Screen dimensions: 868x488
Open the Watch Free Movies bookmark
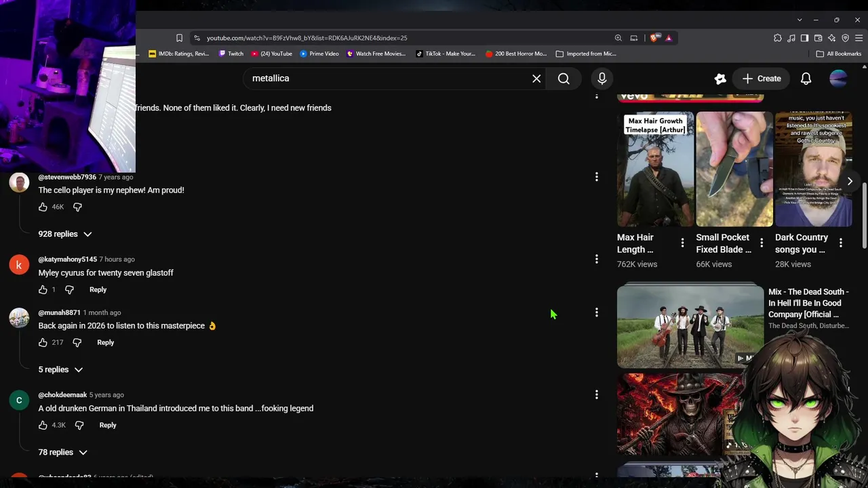coord(376,54)
